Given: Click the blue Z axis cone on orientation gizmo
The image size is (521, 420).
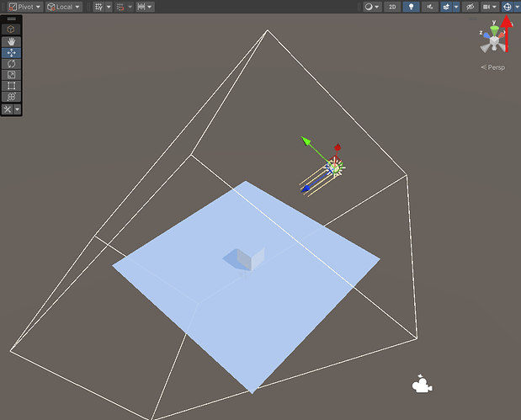Looking at the screenshot, I should click(x=486, y=35).
